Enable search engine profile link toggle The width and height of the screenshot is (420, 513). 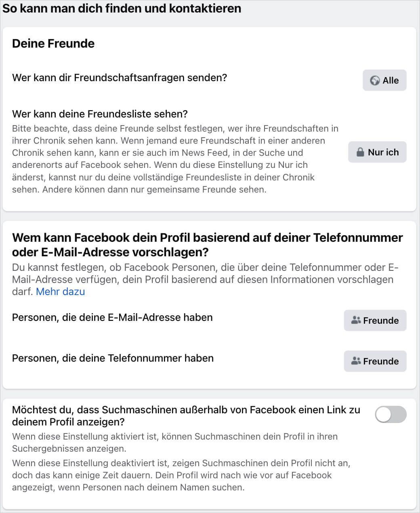pyautogui.click(x=390, y=415)
